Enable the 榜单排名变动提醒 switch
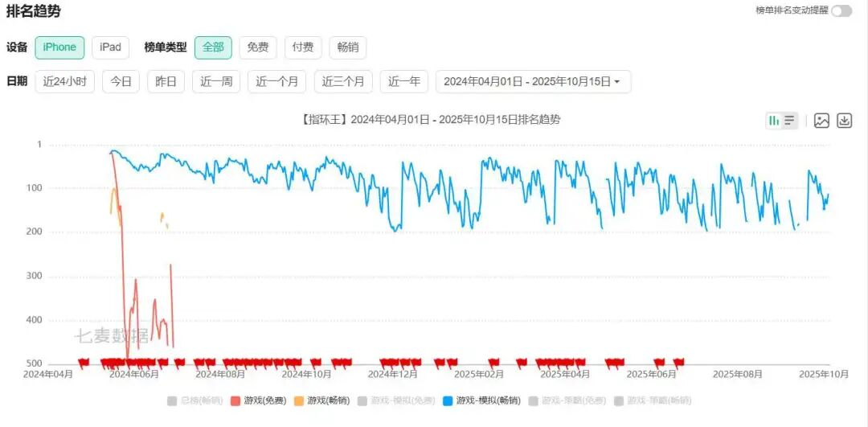The width and height of the screenshot is (868, 427). coord(841,10)
